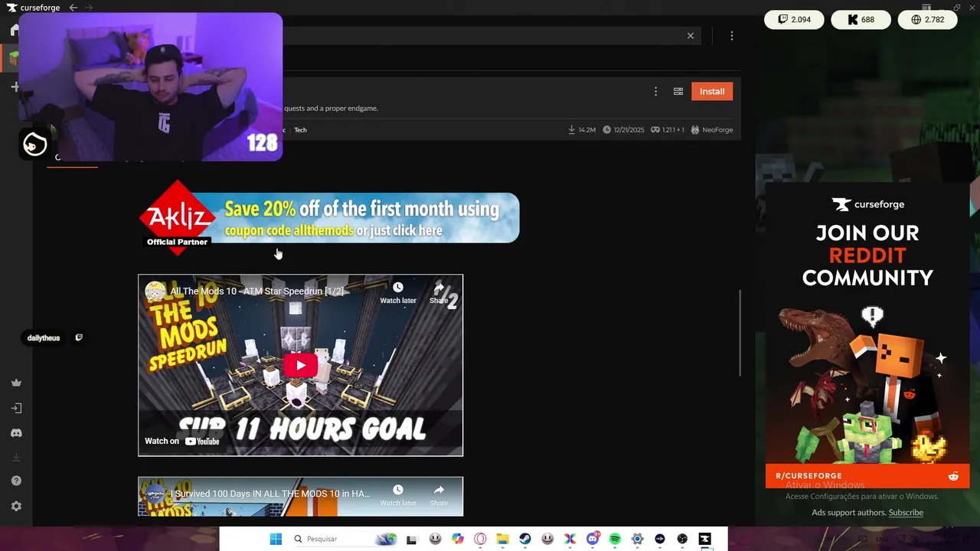Select the Minecraft game in sidebar
Image resolution: width=980 pixels, height=551 pixels.
[12, 57]
